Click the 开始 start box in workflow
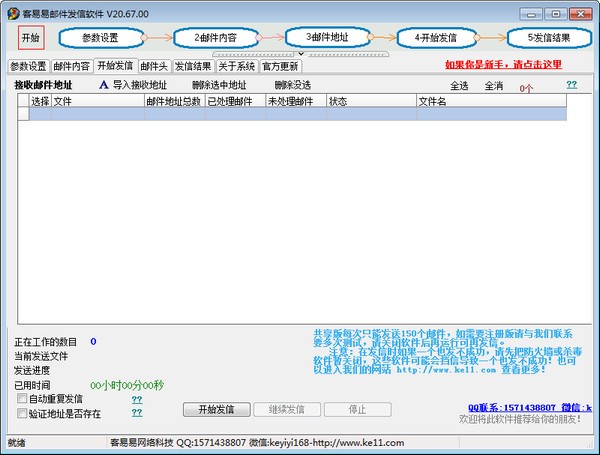The image size is (600, 455). (30, 37)
